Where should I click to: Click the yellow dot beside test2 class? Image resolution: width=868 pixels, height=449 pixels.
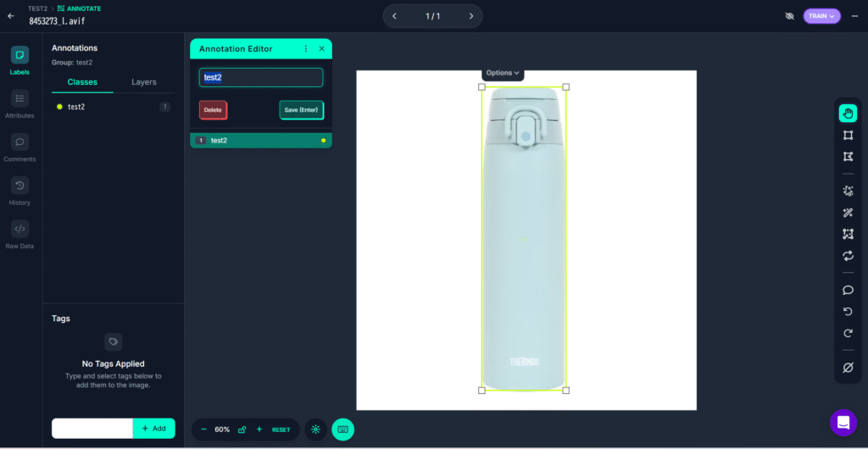tap(60, 107)
